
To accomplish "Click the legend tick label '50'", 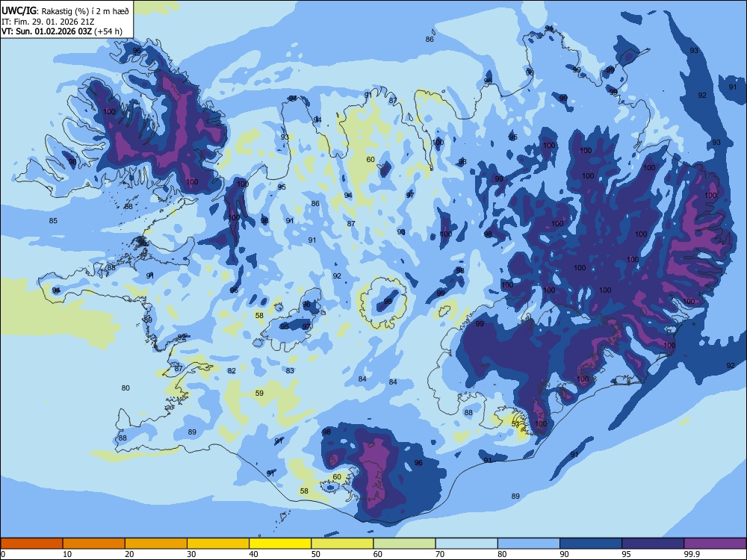I will pyautogui.click(x=315, y=554).
